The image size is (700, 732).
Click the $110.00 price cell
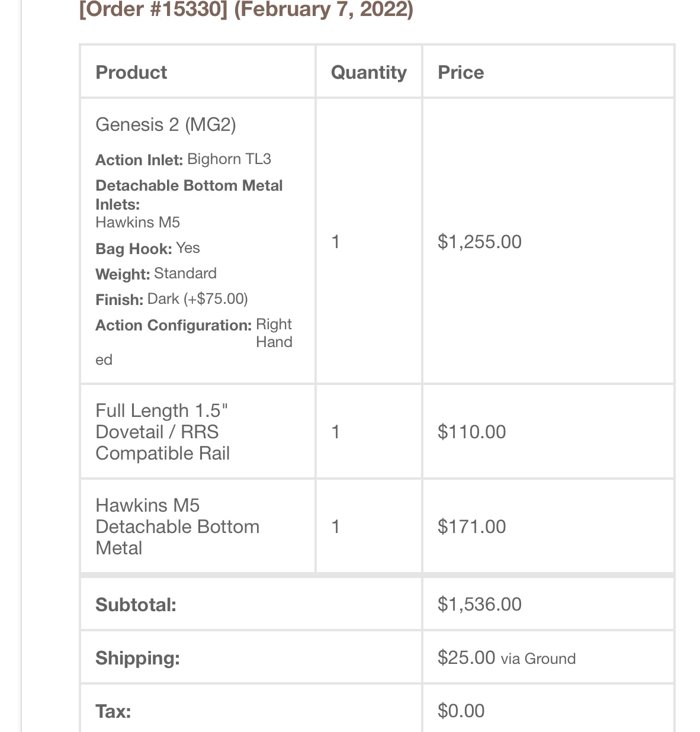[x=472, y=432]
